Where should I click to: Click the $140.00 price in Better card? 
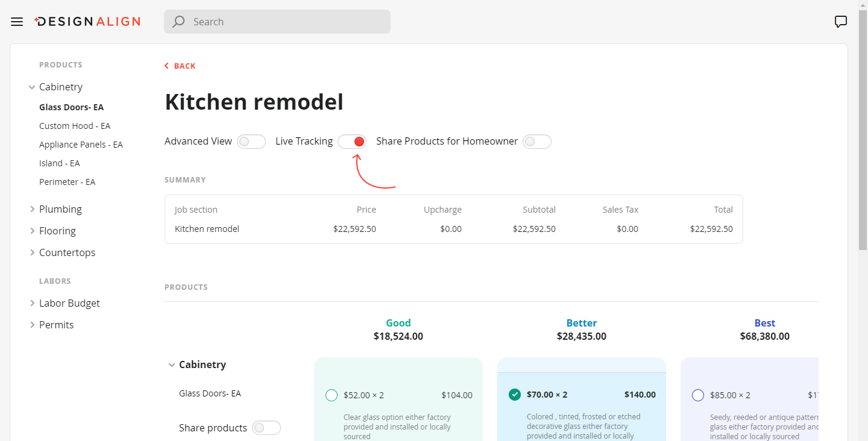point(640,395)
